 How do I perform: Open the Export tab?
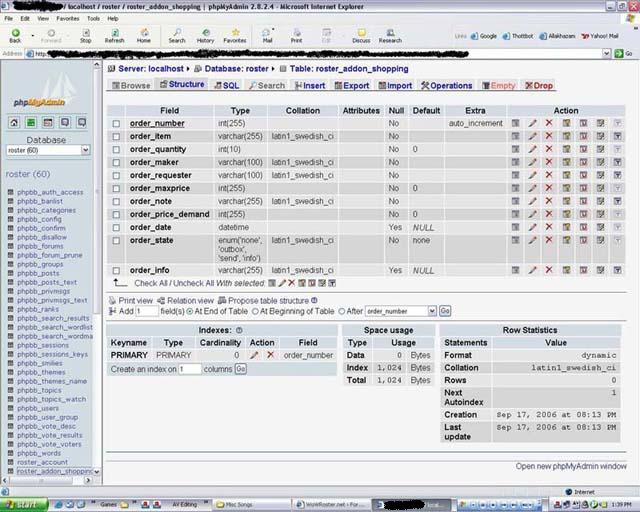(x=352, y=85)
